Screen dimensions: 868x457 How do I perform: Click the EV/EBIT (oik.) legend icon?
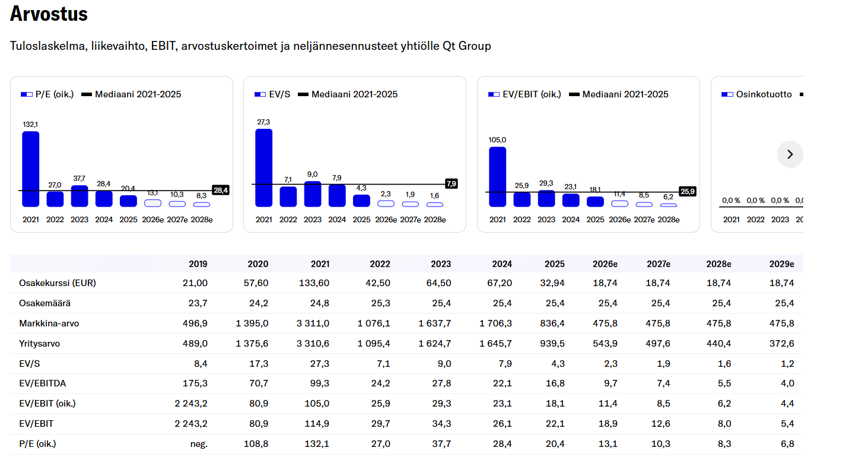[x=494, y=94]
